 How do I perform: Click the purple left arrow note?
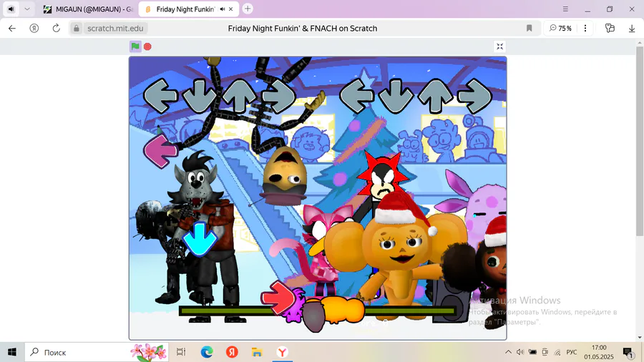click(160, 151)
